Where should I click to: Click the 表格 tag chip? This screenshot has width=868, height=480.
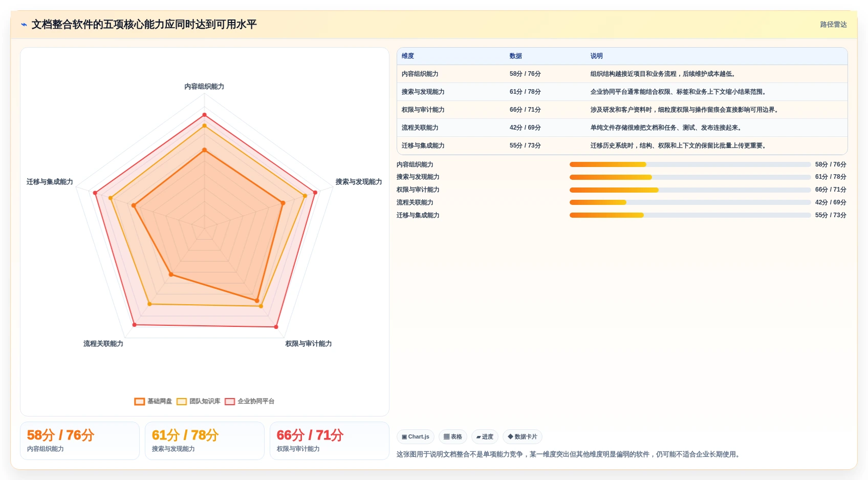point(453,437)
